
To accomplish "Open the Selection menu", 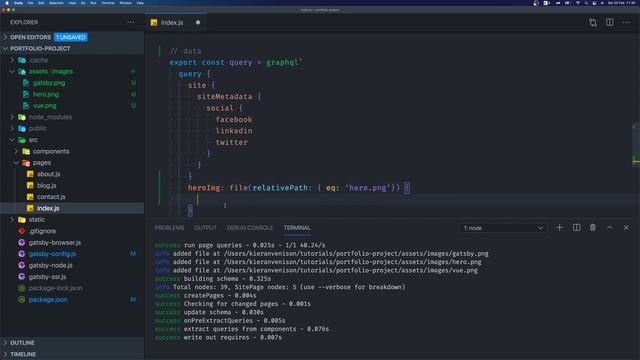I will click(x=56, y=3).
